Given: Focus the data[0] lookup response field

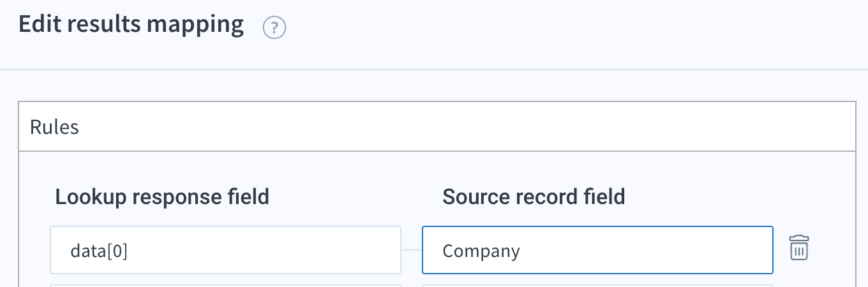Looking at the screenshot, I should 226,250.
